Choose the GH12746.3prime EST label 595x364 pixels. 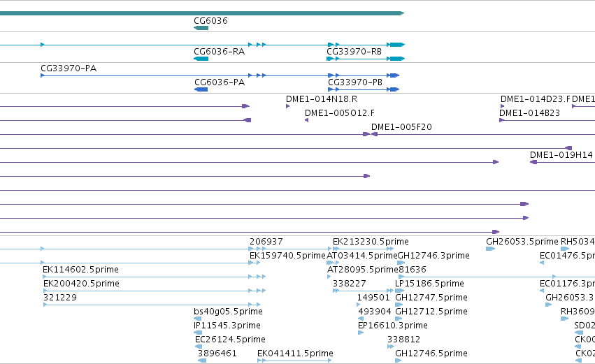(x=433, y=256)
